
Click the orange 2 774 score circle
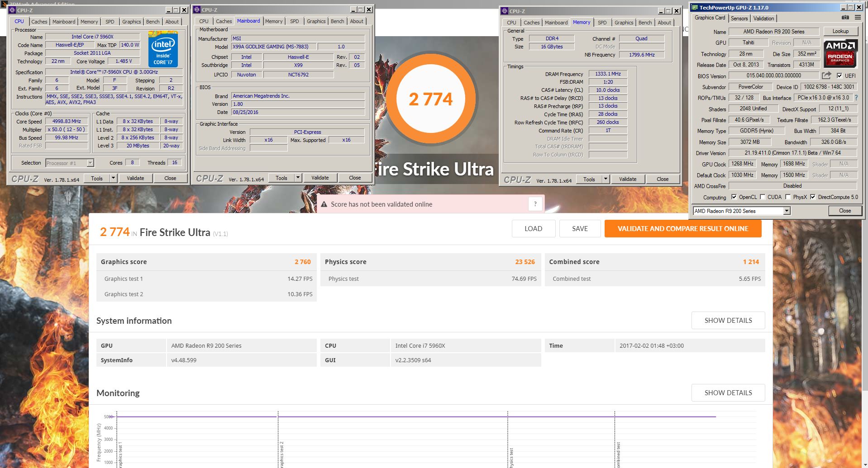[431, 99]
